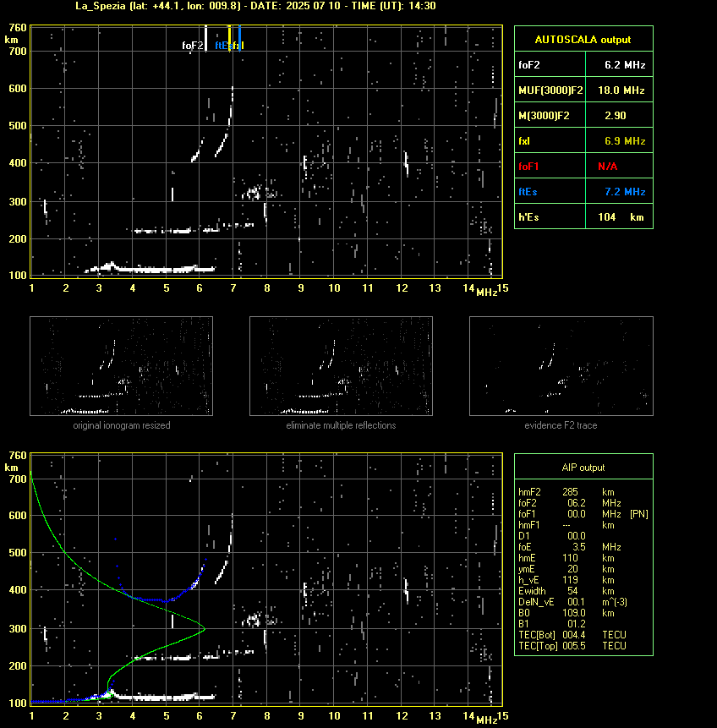The height and width of the screenshot is (728, 717).
Task: Click the 06.2 foF2 value in AIP output
Action: click(x=577, y=503)
